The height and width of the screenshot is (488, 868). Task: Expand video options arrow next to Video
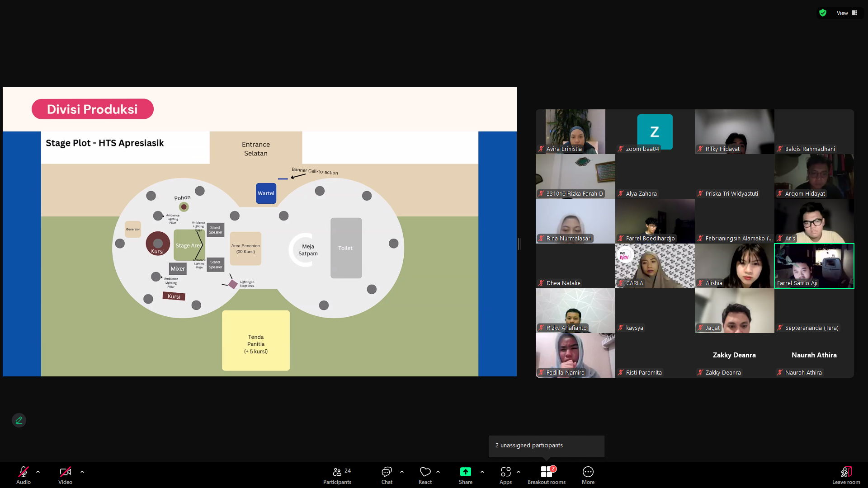click(x=82, y=472)
